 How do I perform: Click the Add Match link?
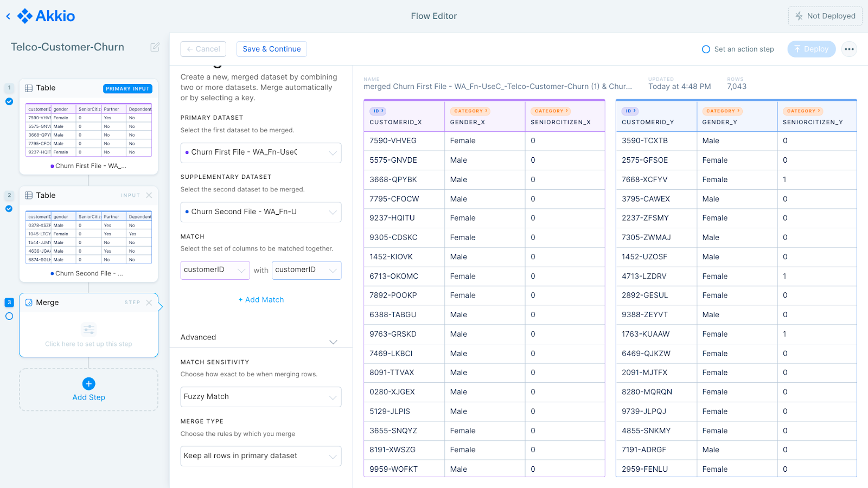click(261, 299)
